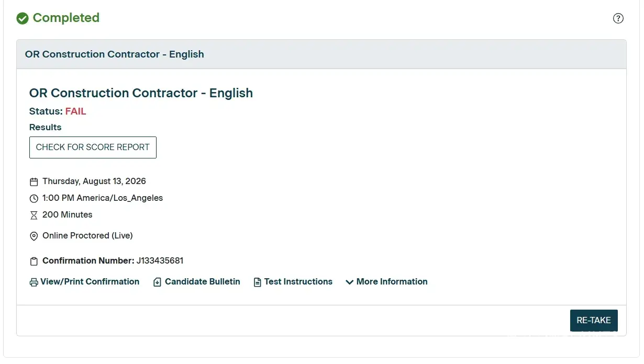Open the help question mark icon
Screen dimensions: 644x364
pos(618,18)
